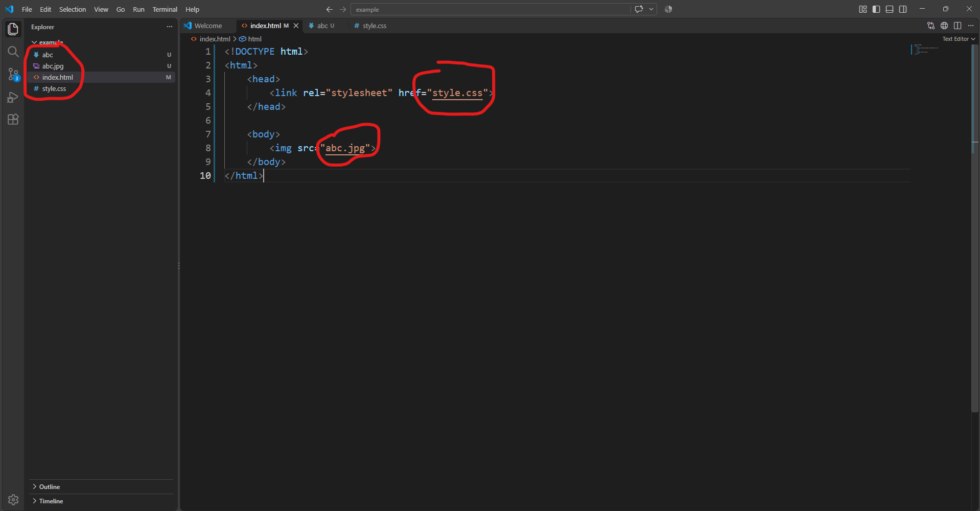Split the editor to the right
980x511 pixels.
tap(958, 26)
